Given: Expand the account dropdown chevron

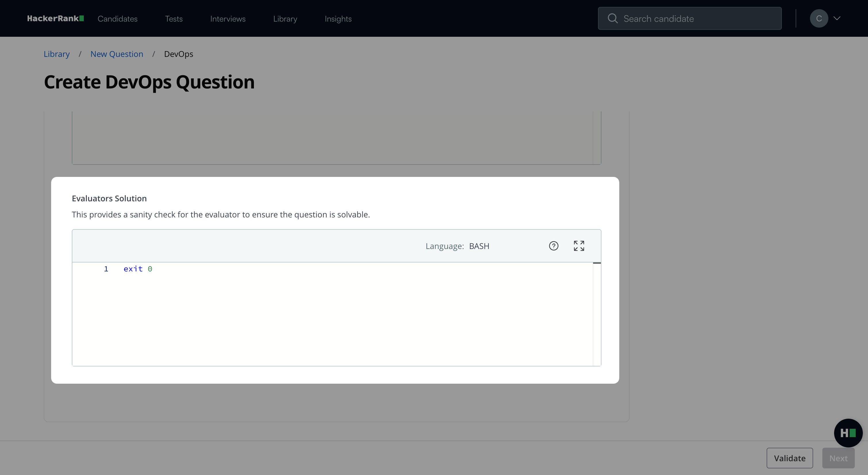Looking at the screenshot, I should [x=837, y=19].
